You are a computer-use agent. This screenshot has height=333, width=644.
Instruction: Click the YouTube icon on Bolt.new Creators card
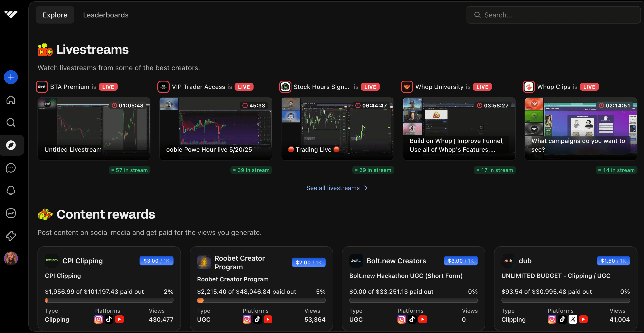[423, 319]
